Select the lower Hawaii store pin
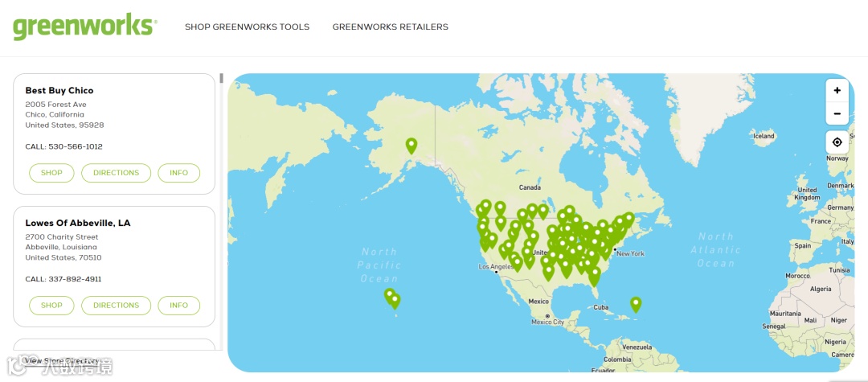 tap(395, 301)
